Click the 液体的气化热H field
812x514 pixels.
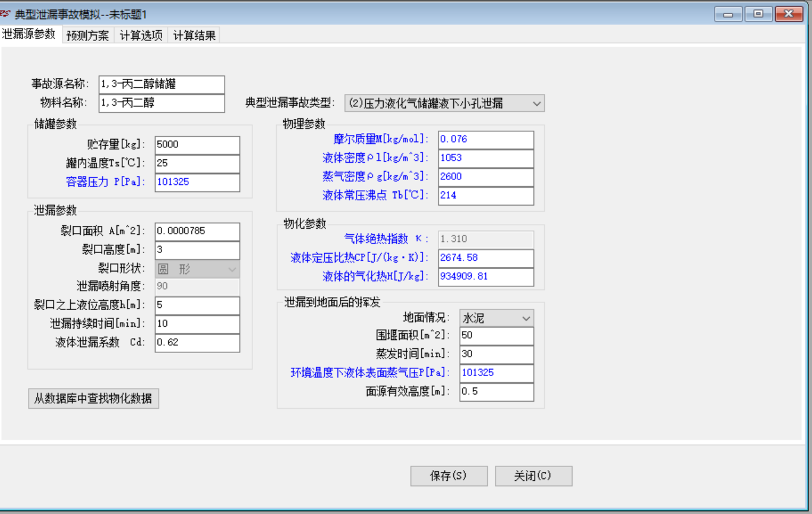(486, 277)
